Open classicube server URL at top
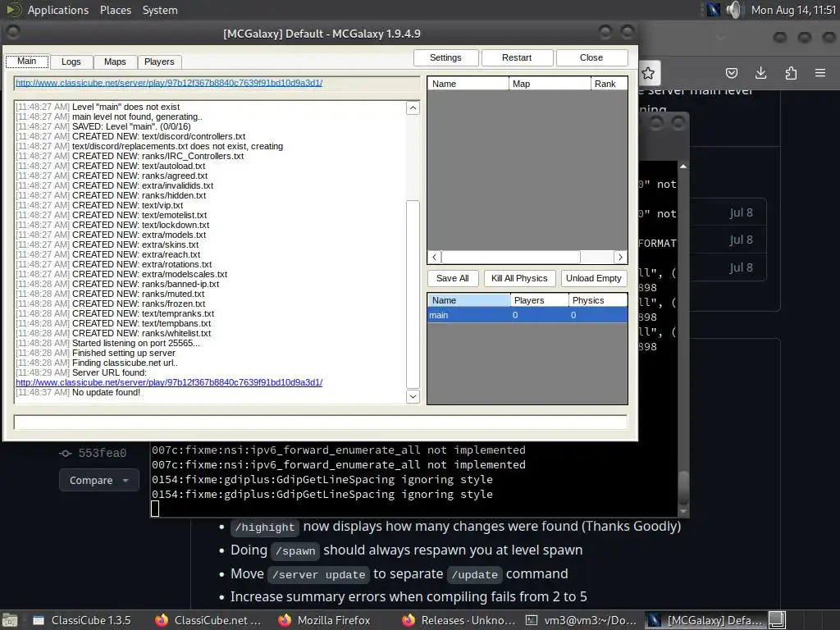Image resolution: width=840 pixels, height=630 pixels. point(169,83)
